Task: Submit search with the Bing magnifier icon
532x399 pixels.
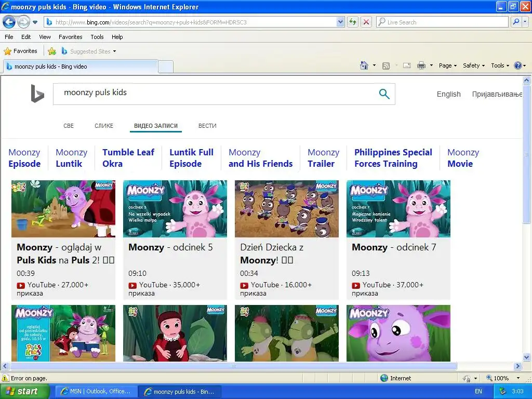Action: click(x=384, y=94)
